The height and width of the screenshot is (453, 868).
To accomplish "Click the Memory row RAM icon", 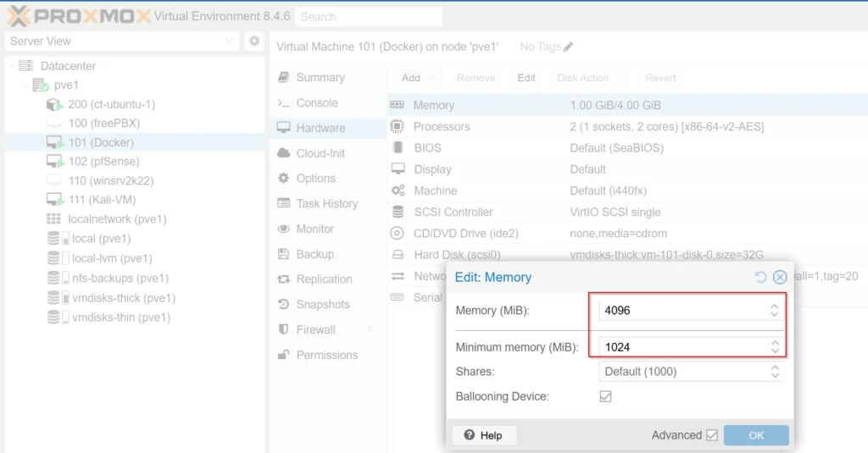I will pos(397,104).
